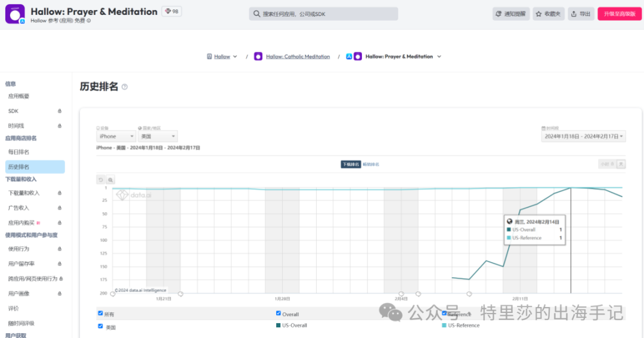
Task: Click the info icon beside 免费
Action: pyautogui.click(x=89, y=20)
